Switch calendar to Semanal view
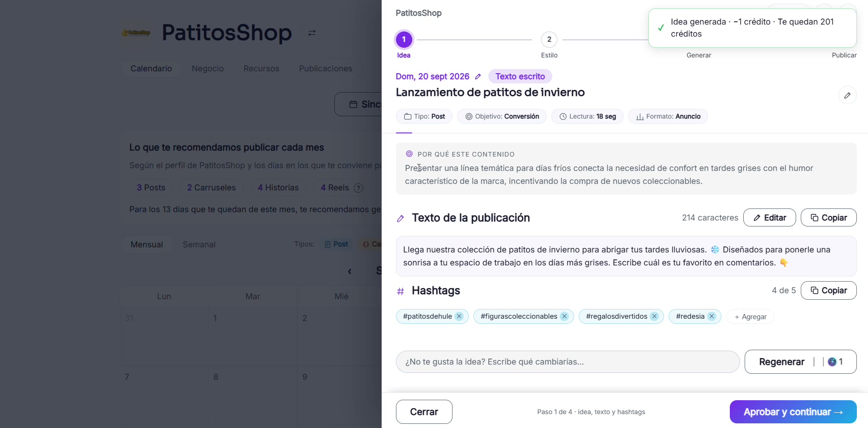This screenshot has width=868, height=428. point(199,245)
